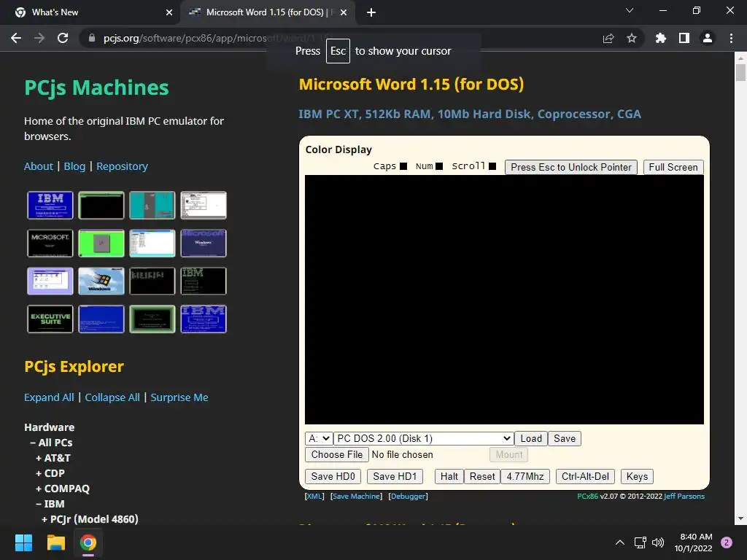Click the Reset button
This screenshot has width=747, height=560.
click(x=482, y=477)
